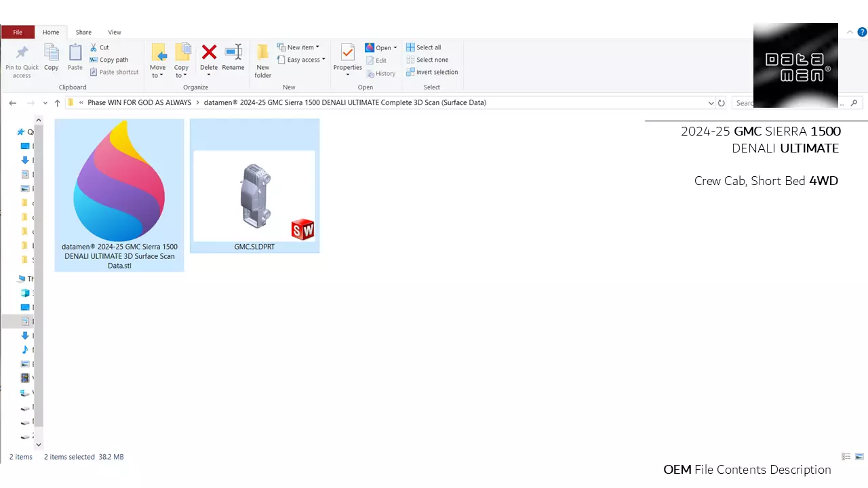Create a New folder from ribbon
The height and width of the screenshot is (488, 868).
coord(262,60)
